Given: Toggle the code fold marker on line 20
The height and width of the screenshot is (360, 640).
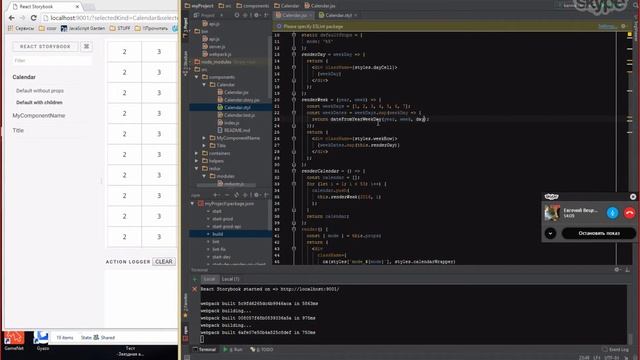Looking at the screenshot, I should [293, 100].
